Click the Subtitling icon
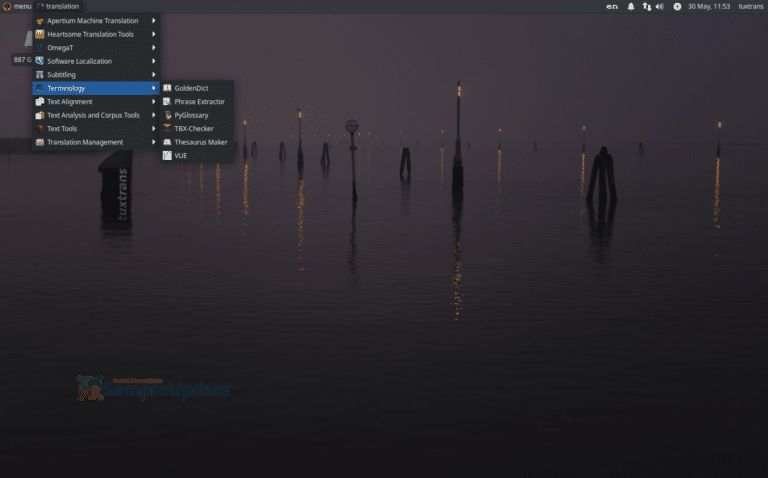The image size is (768, 478). pos(40,74)
